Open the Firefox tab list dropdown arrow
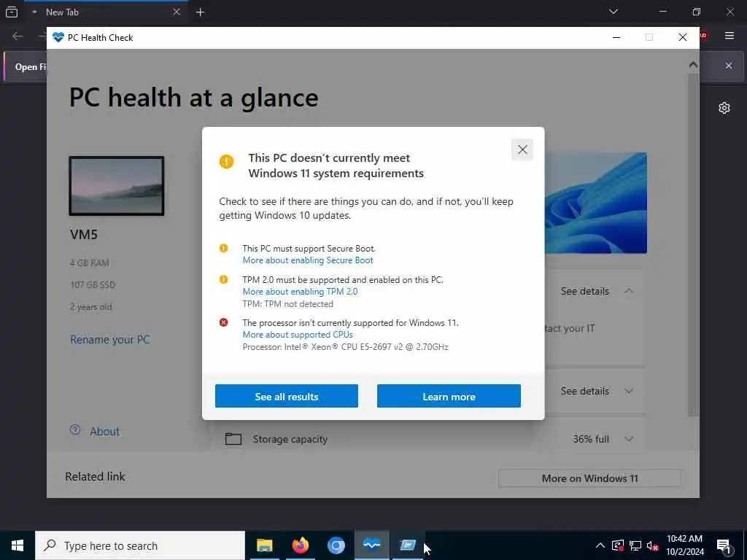 [x=613, y=12]
